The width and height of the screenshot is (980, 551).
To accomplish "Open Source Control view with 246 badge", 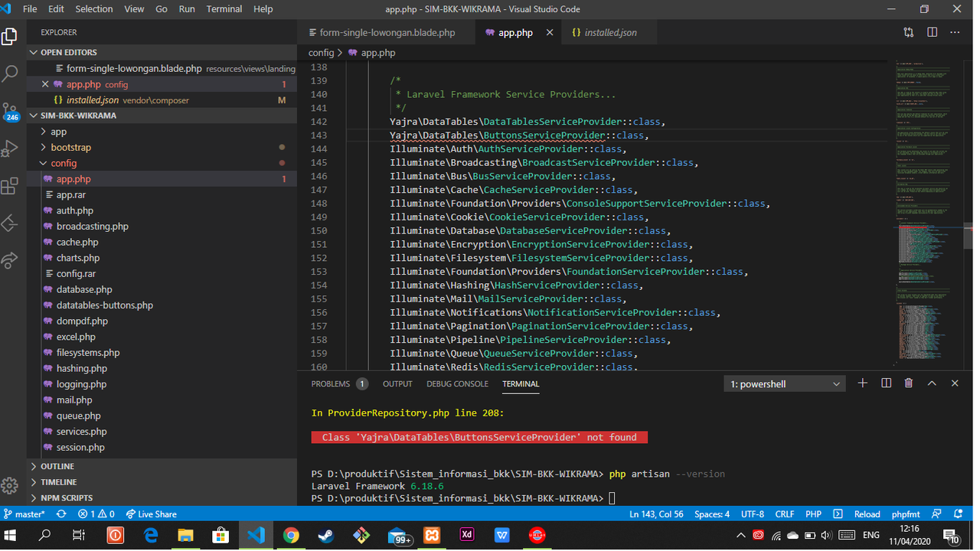I will [x=10, y=112].
